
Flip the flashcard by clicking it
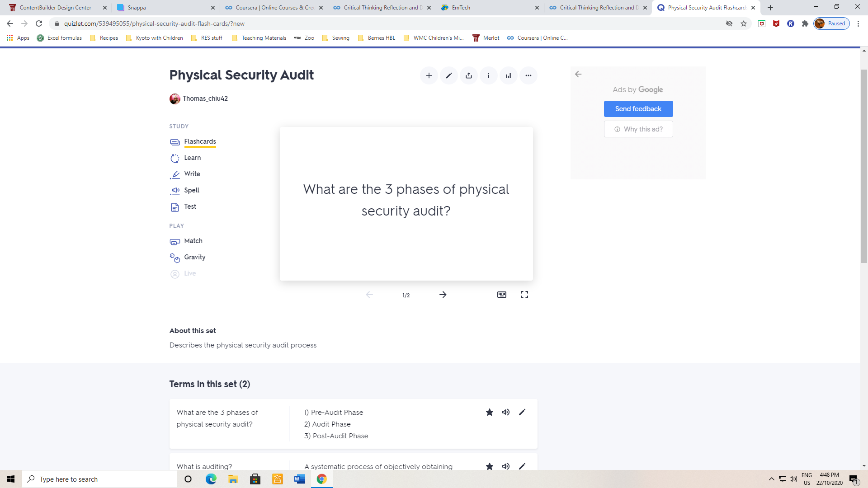pos(406,203)
